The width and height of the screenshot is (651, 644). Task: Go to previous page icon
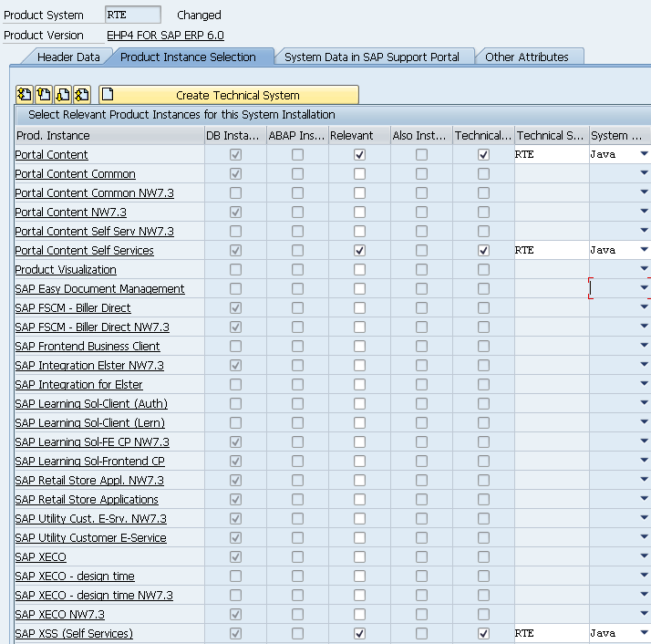(x=44, y=95)
